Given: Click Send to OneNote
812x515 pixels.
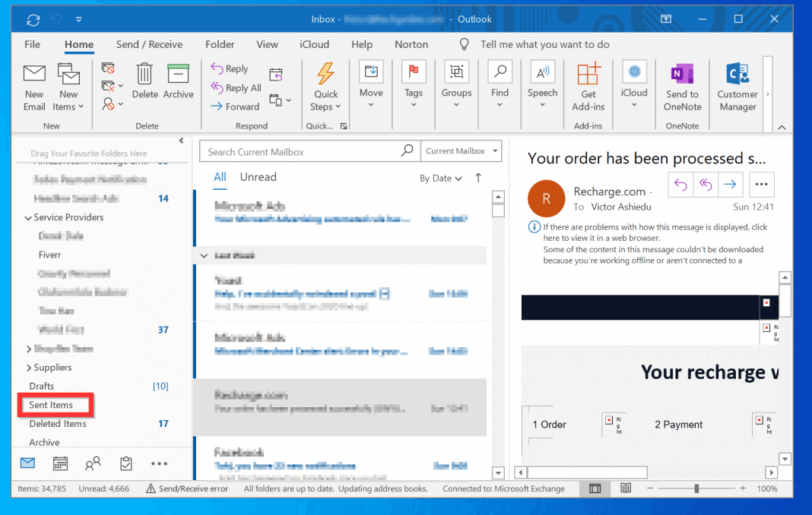Looking at the screenshot, I should coord(683,87).
